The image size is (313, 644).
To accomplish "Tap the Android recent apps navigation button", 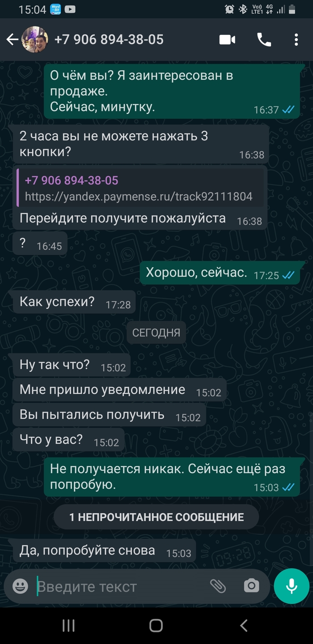I will coord(68,625).
